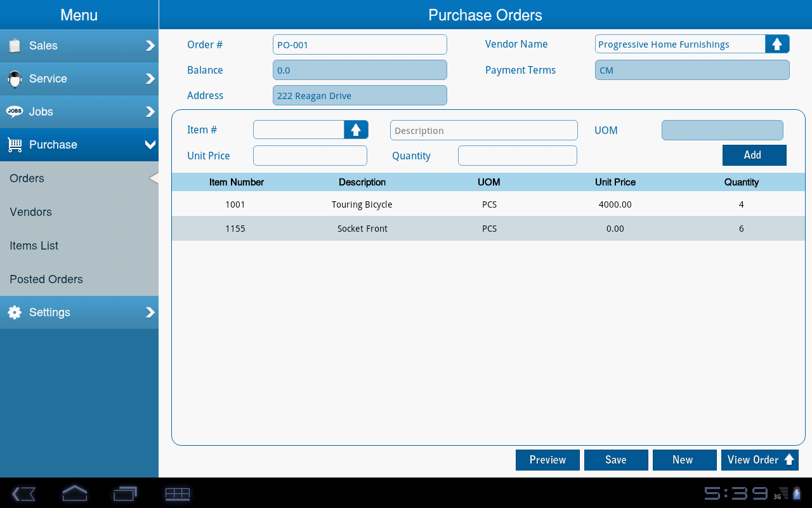Expand the Sales menu chevron
Image resolution: width=812 pixels, height=508 pixels.
point(150,46)
